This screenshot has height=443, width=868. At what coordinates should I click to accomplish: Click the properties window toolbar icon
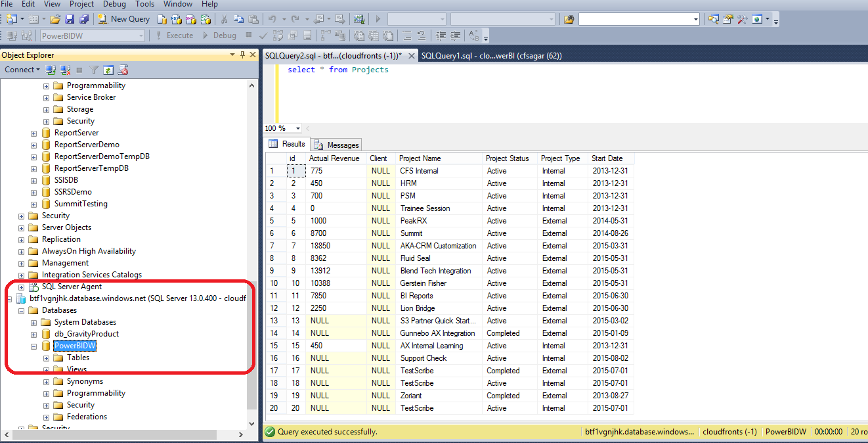point(727,19)
